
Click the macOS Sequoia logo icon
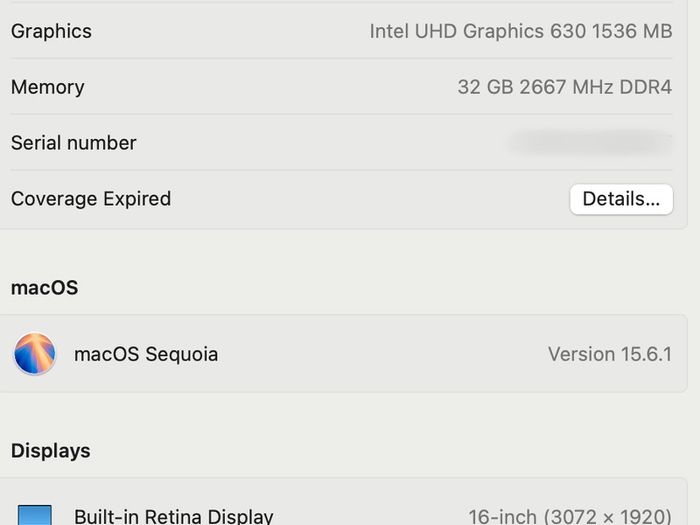pyautogui.click(x=35, y=354)
